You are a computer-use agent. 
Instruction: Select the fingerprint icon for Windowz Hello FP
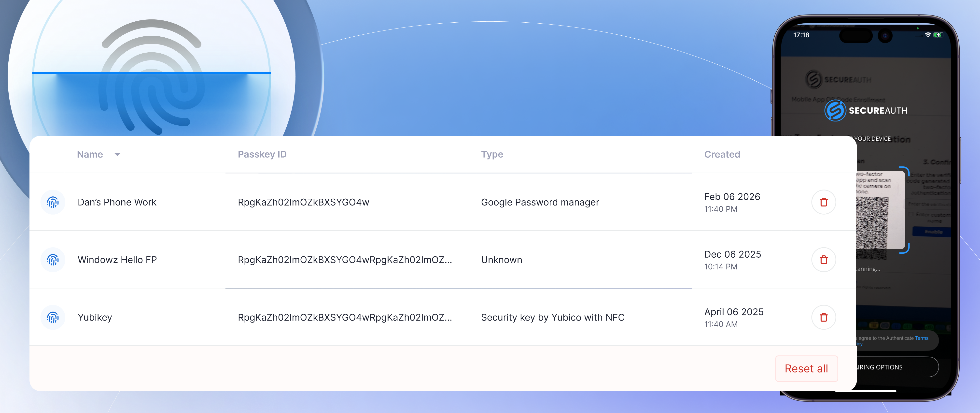(53, 260)
